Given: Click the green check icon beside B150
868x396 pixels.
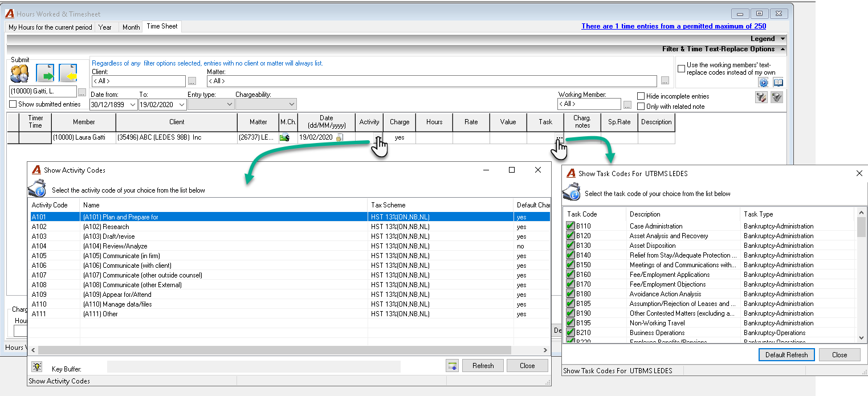Looking at the screenshot, I should pos(570,265).
